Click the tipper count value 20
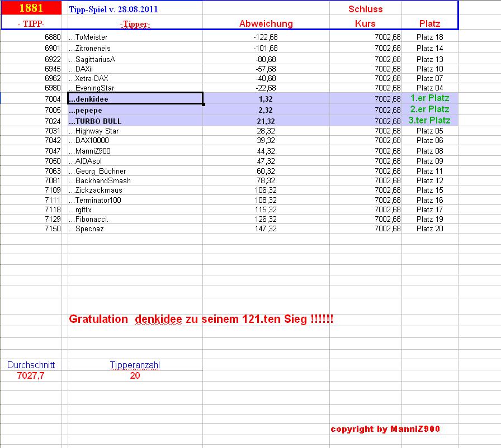The height and width of the screenshot is (448, 501). pos(135,376)
